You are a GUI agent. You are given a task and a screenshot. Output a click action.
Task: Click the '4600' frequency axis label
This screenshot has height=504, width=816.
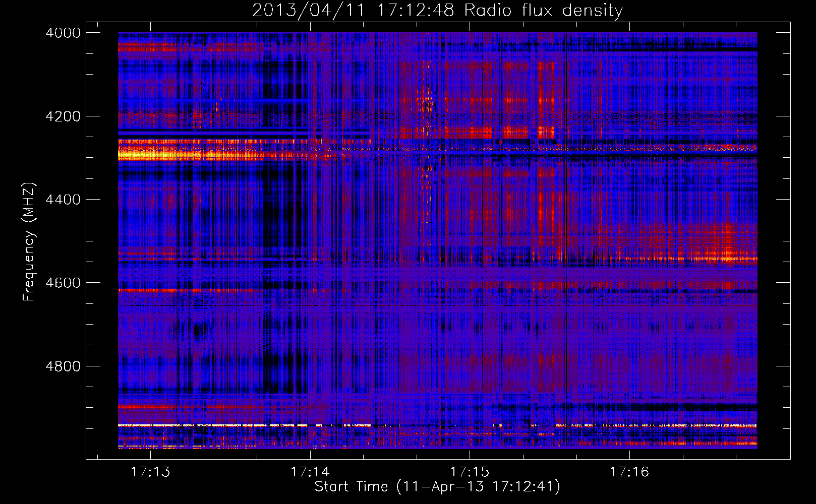point(63,283)
